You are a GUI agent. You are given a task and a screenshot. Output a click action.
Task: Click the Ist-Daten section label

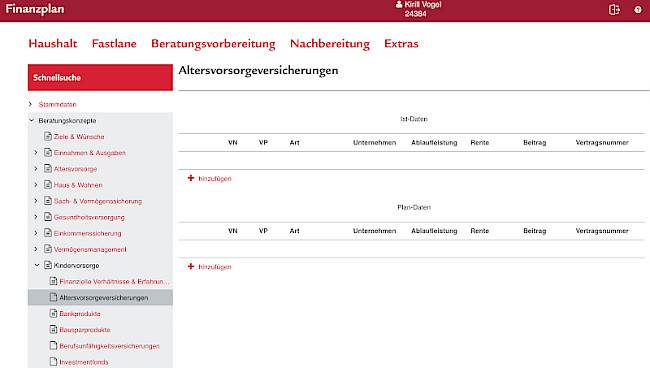pos(414,119)
